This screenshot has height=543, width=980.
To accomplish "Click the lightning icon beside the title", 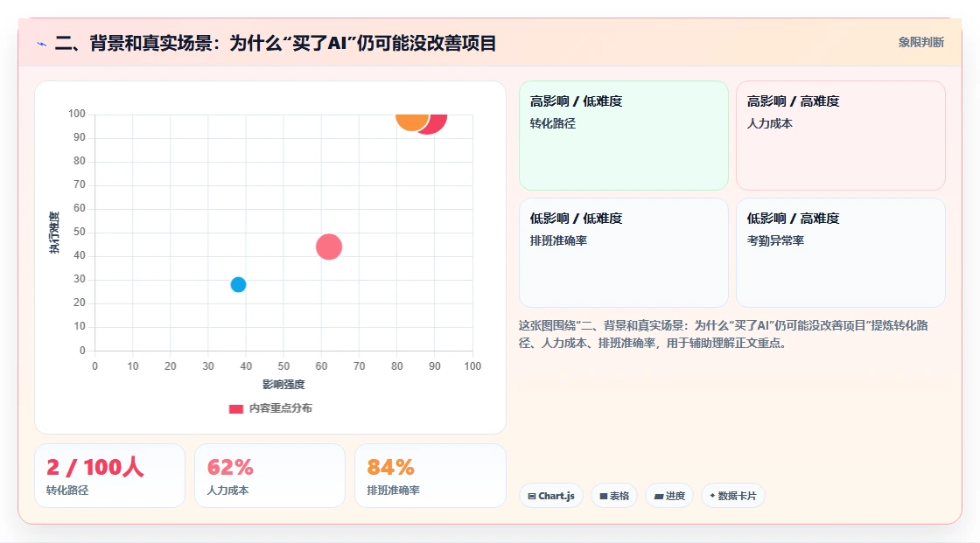I will [x=42, y=44].
